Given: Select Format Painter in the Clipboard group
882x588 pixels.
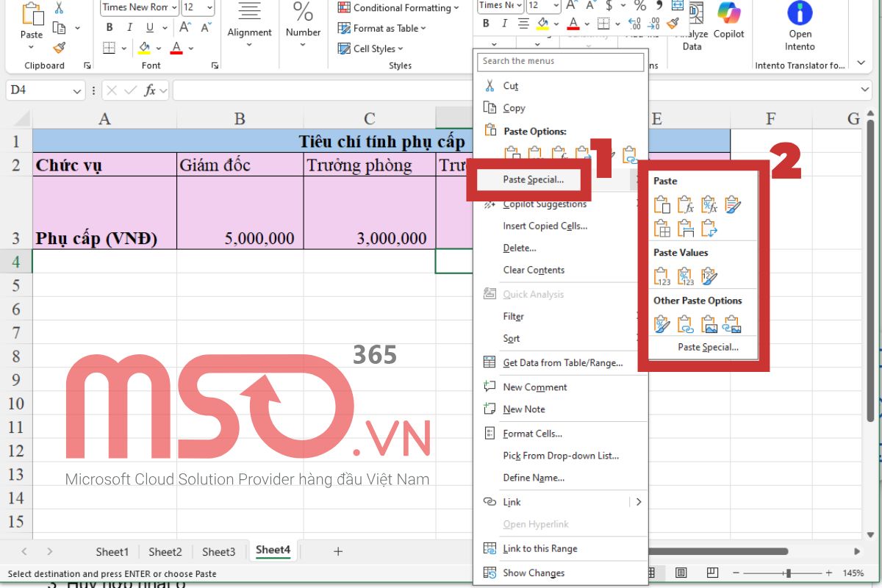Looking at the screenshot, I should (x=60, y=48).
